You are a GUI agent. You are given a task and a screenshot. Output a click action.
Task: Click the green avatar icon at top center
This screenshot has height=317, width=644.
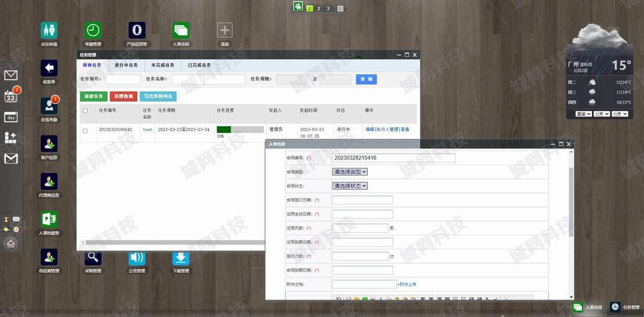click(x=298, y=6)
